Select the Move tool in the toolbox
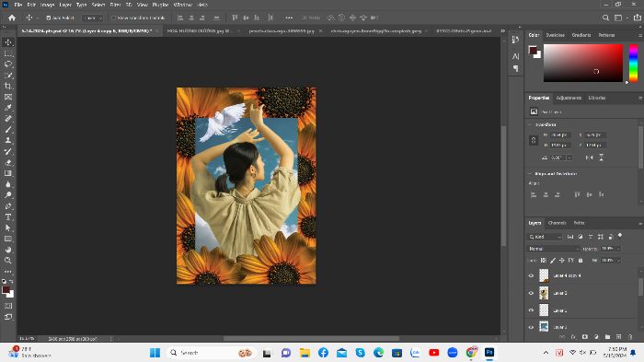This screenshot has width=644, height=362. click(x=8, y=42)
